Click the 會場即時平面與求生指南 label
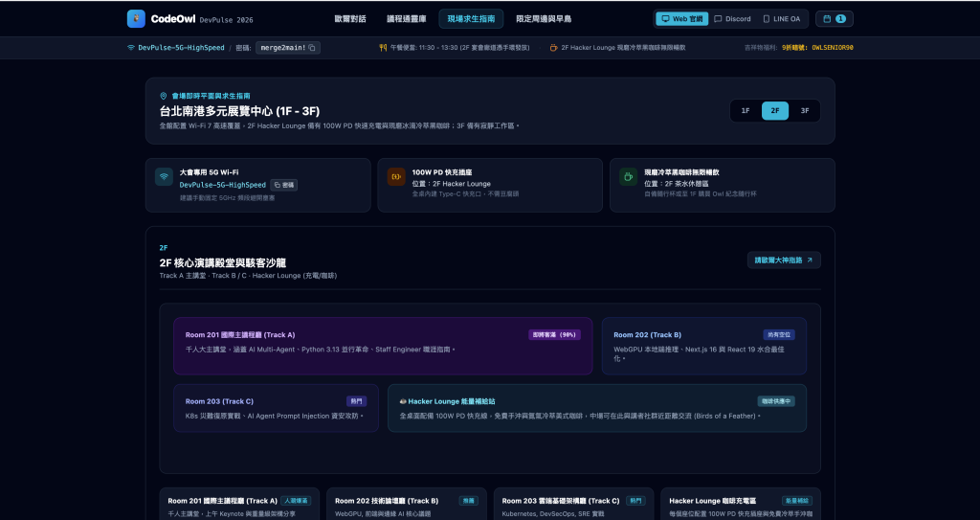 [x=212, y=96]
